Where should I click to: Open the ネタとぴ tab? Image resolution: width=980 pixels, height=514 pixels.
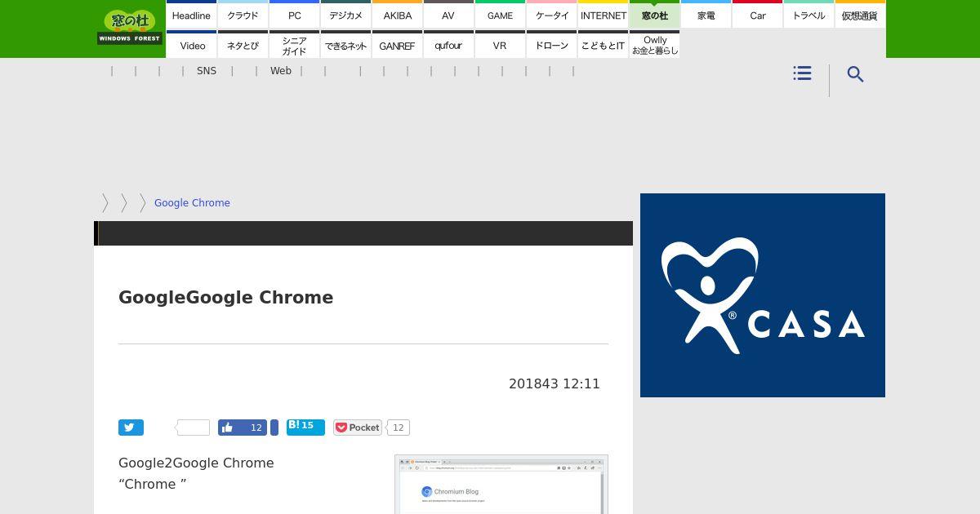click(x=243, y=45)
